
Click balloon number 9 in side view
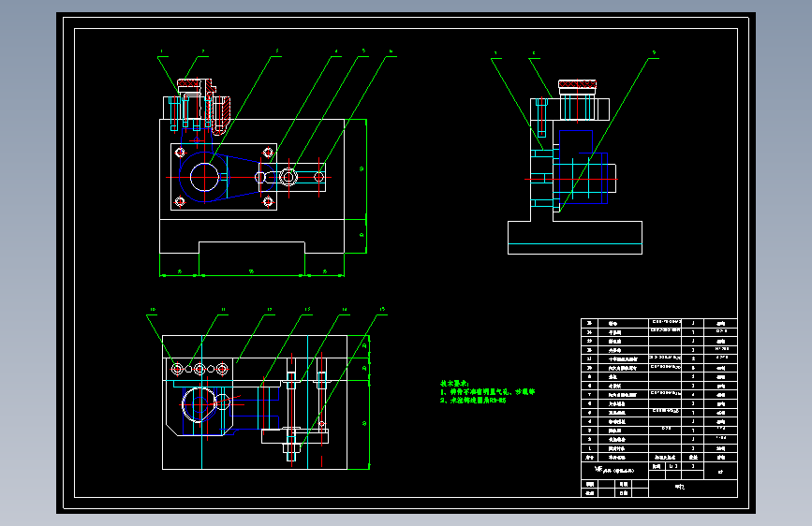(654, 52)
